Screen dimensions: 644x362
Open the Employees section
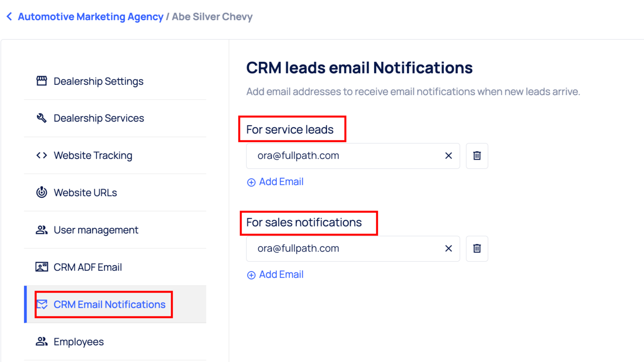pos(78,341)
